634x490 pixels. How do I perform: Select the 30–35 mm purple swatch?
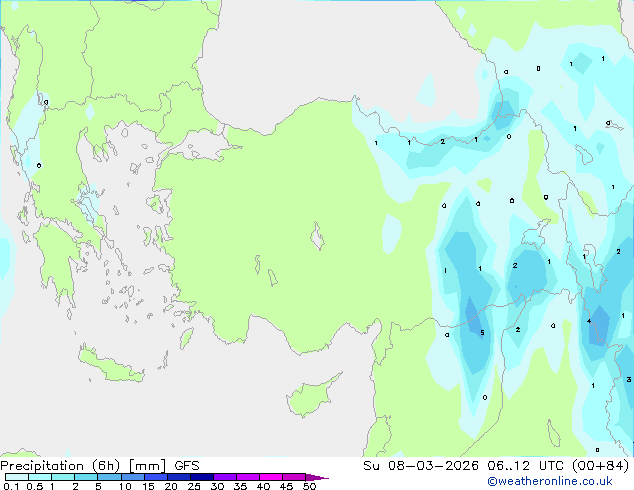[x=224, y=477]
